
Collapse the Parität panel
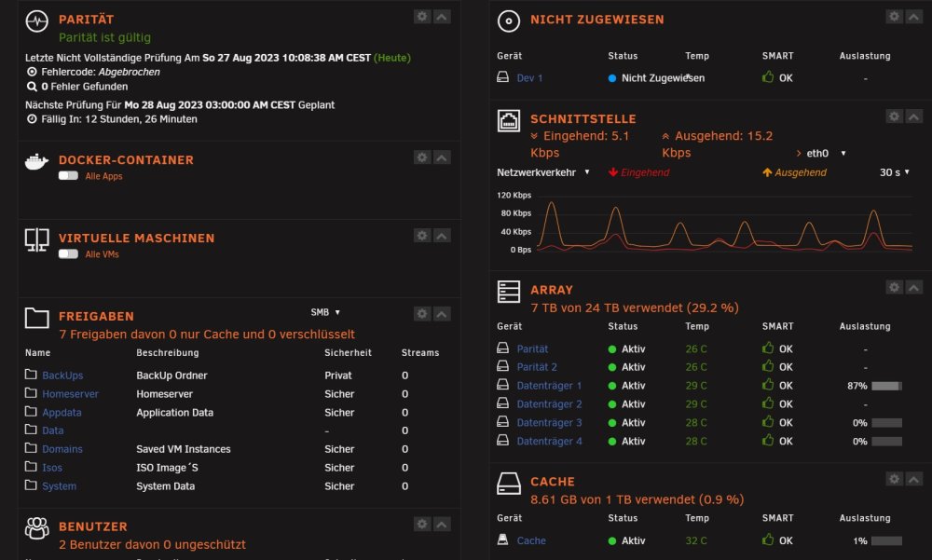(442, 17)
